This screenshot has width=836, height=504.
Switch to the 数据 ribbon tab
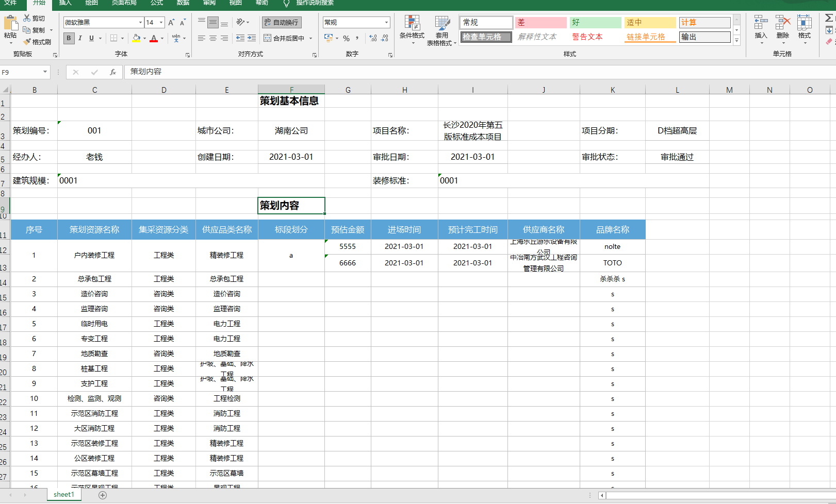click(x=183, y=3)
